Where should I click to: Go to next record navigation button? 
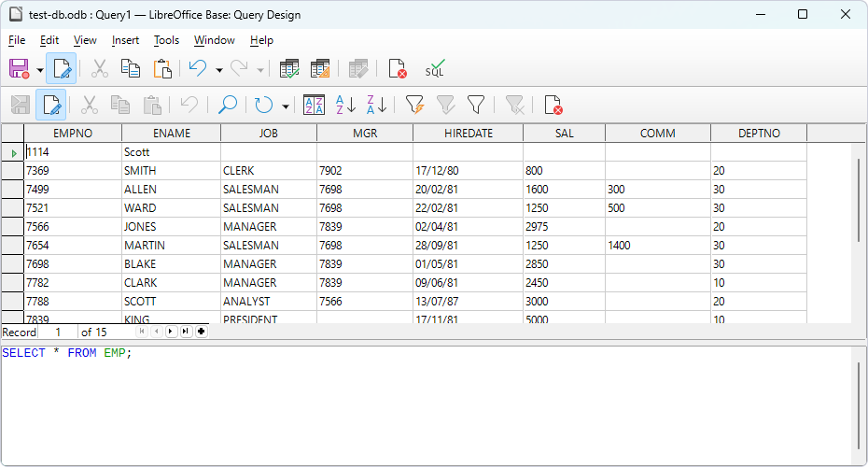[x=171, y=332]
